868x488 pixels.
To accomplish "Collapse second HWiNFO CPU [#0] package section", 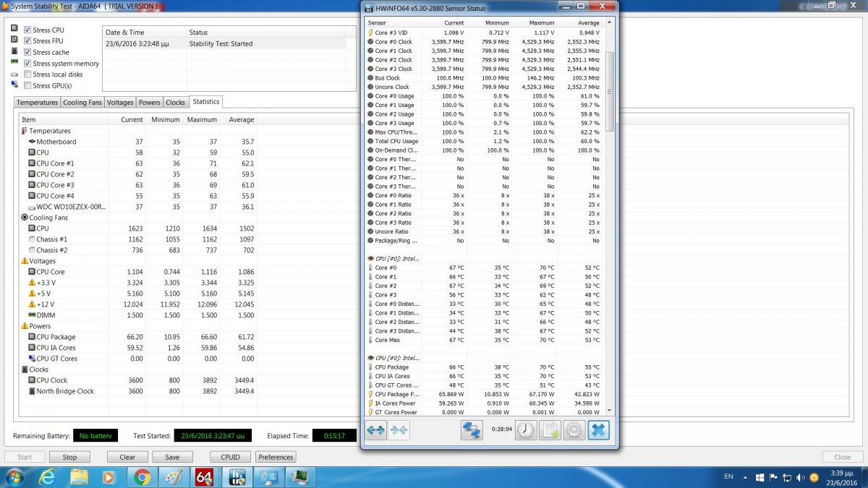I will click(x=393, y=358).
